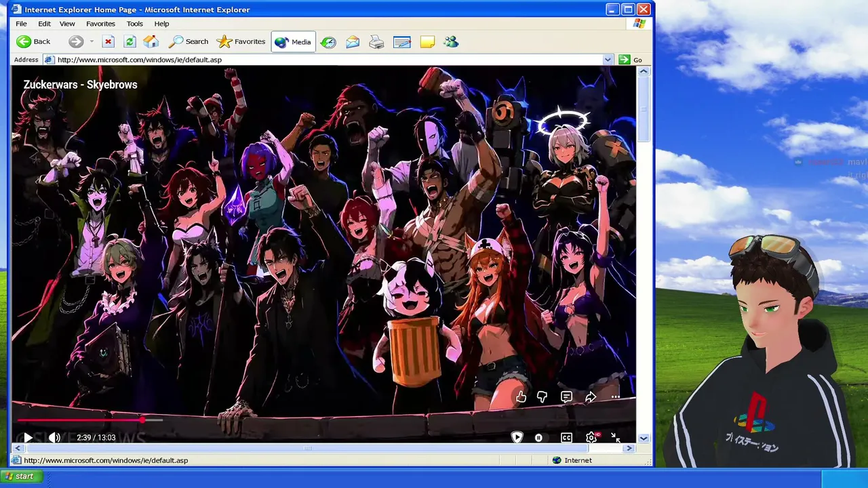The height and width of the screenshot is (488, 868).
Task: Open the Discuss yellow note icon
Action: tap(427, 42)
